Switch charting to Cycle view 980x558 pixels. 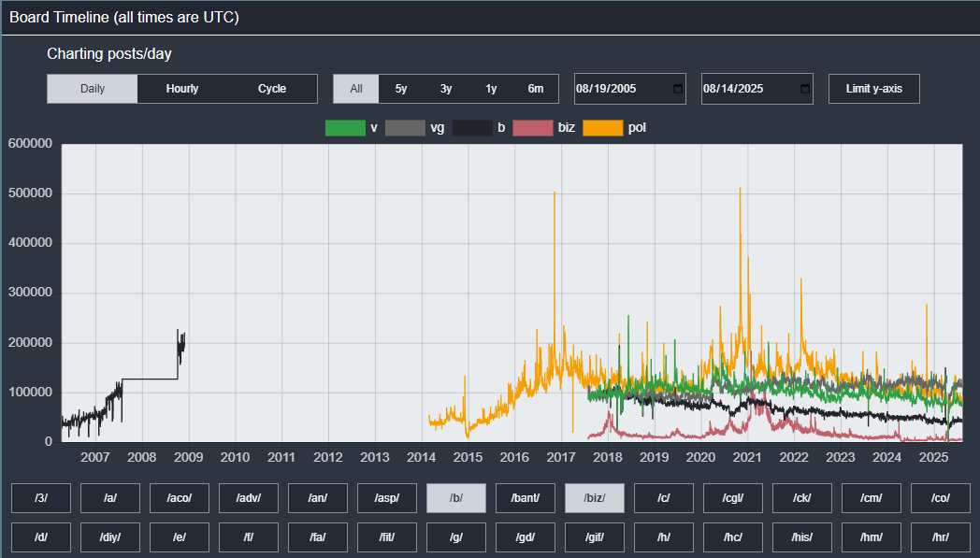272,89
